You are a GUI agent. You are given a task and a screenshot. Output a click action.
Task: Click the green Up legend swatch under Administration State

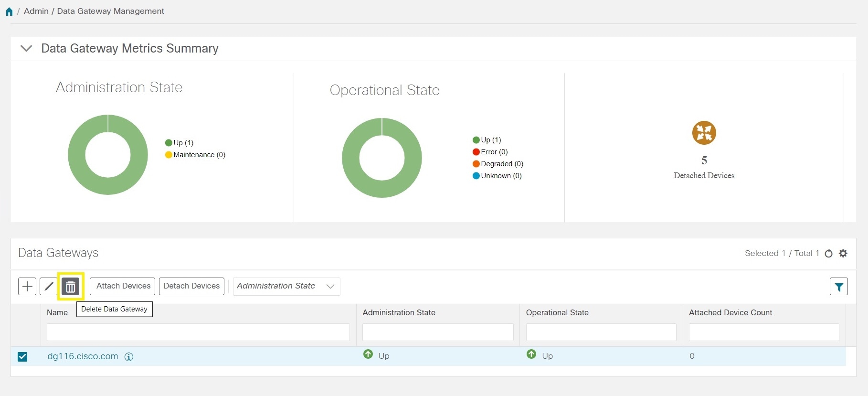click(x=169, y=143)
